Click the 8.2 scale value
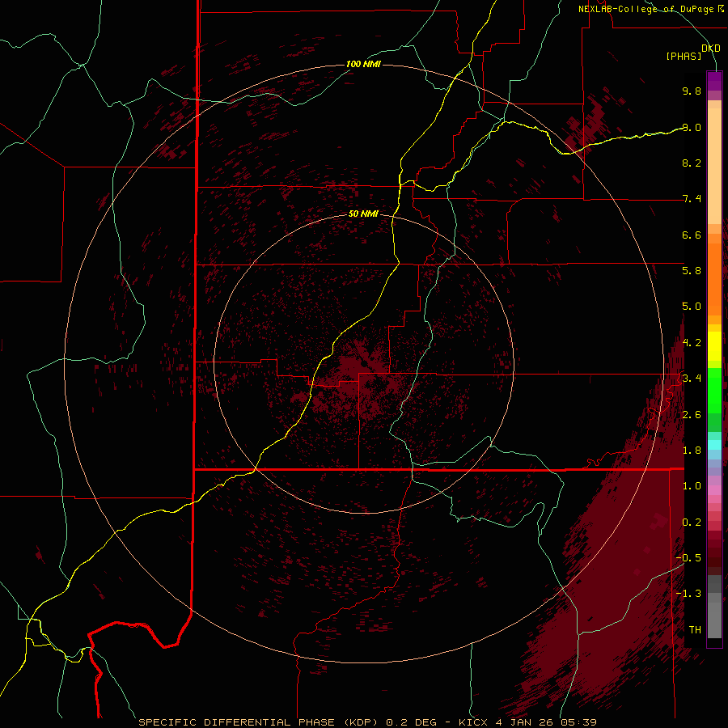728x728 pixels. (x=692, y=163)
